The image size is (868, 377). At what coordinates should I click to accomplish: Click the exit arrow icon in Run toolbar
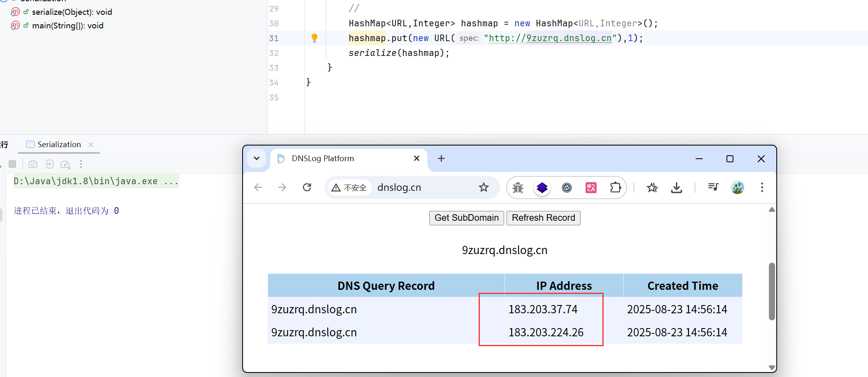pos(49,164)
